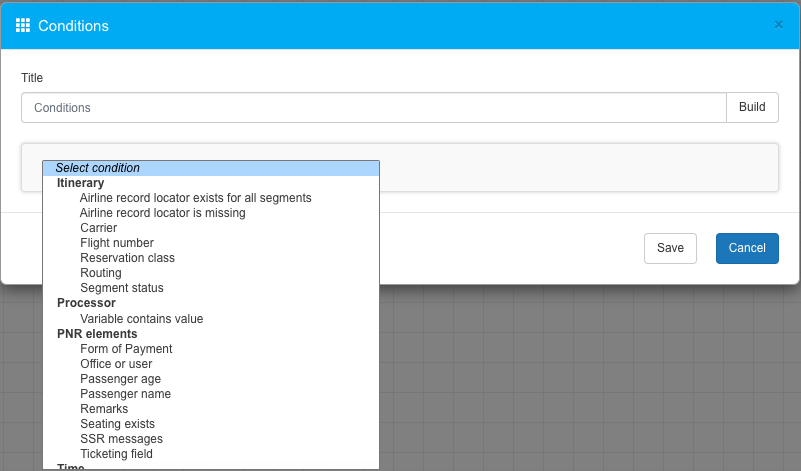The image size is (801, 471).
Task: Choose the 'Select condition' placeholder option
Action: coord(98,168)
